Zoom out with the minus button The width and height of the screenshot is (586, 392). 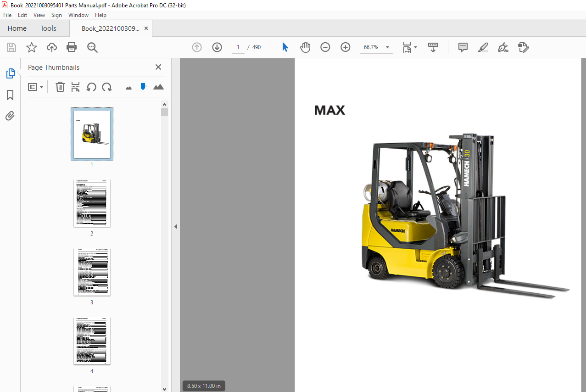[325, 47]
